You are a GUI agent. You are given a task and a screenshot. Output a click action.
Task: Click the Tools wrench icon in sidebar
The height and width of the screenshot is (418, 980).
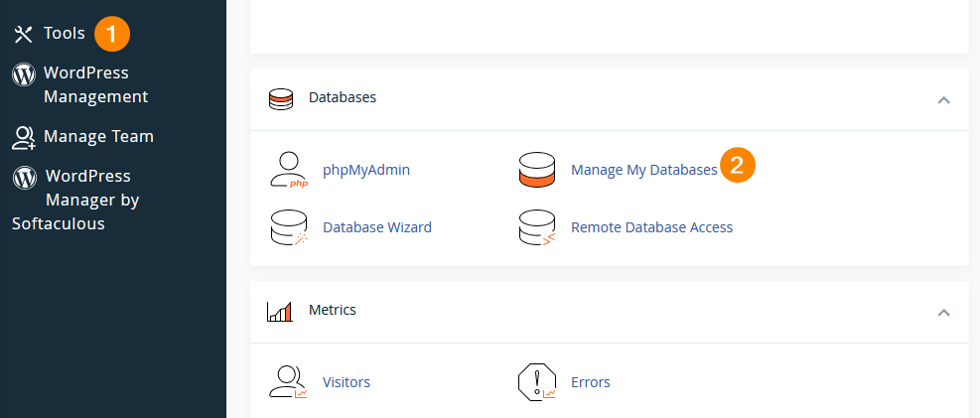point(23,35)
